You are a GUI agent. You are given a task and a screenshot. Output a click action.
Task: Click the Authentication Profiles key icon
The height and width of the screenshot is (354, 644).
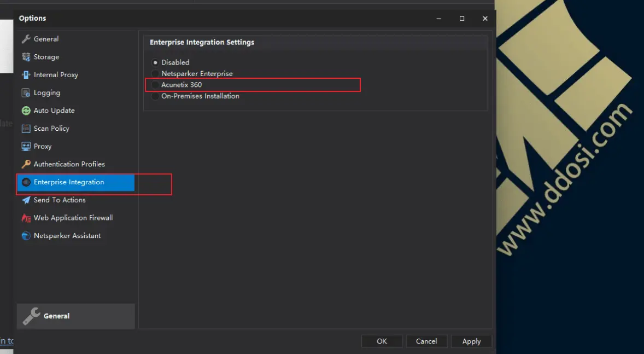26,164
